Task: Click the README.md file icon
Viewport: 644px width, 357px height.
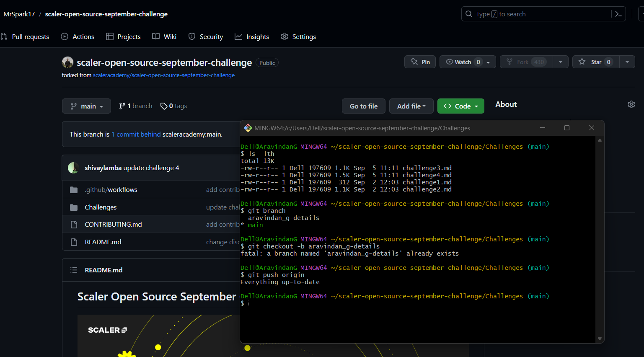Action: (74, 242)
